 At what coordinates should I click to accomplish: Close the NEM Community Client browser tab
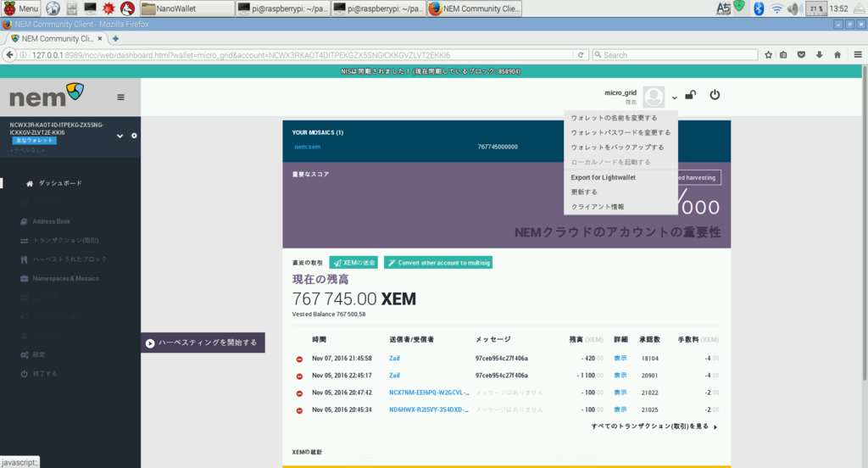[100, 38]
